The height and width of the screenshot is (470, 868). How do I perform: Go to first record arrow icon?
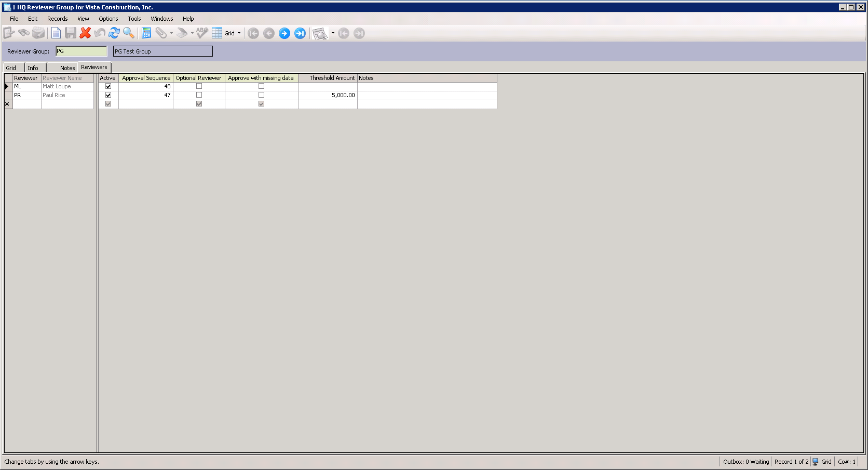[x=253, y=33]
